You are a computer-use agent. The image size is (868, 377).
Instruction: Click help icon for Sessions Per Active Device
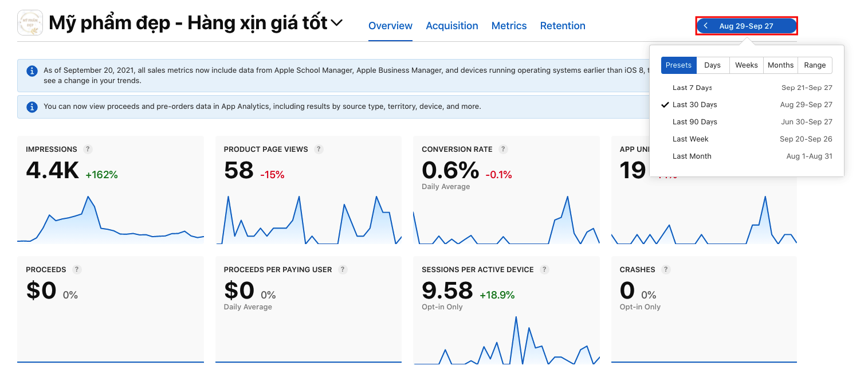pyautogui.click(x=544, y=269)
